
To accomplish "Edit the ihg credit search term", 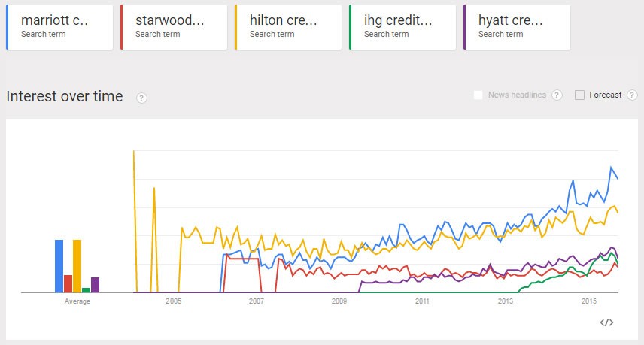I will (402, 27).
